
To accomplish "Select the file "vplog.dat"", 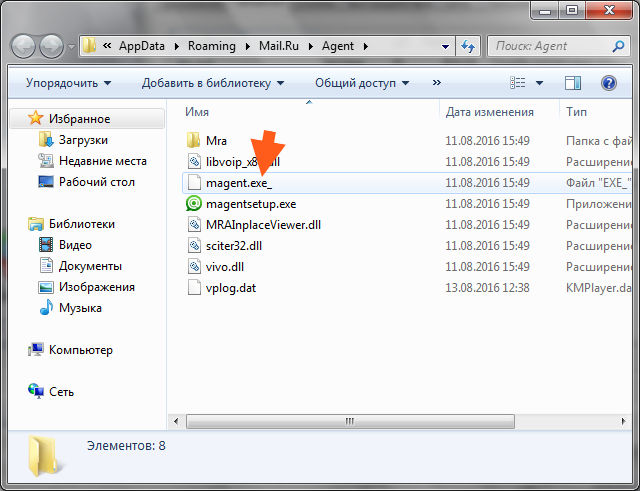I will pyautogui.click(x=231, y=288).
